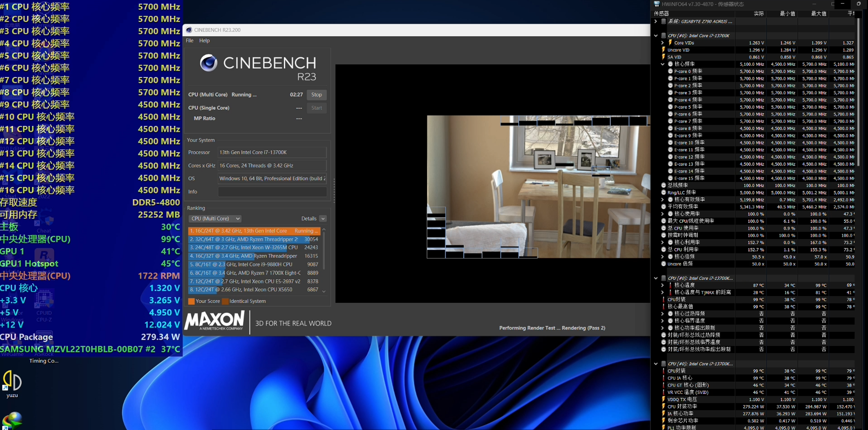Collapse the 核心频率 tree node
The height and width of the screenshot is (430, 868).
pos(663,64)
